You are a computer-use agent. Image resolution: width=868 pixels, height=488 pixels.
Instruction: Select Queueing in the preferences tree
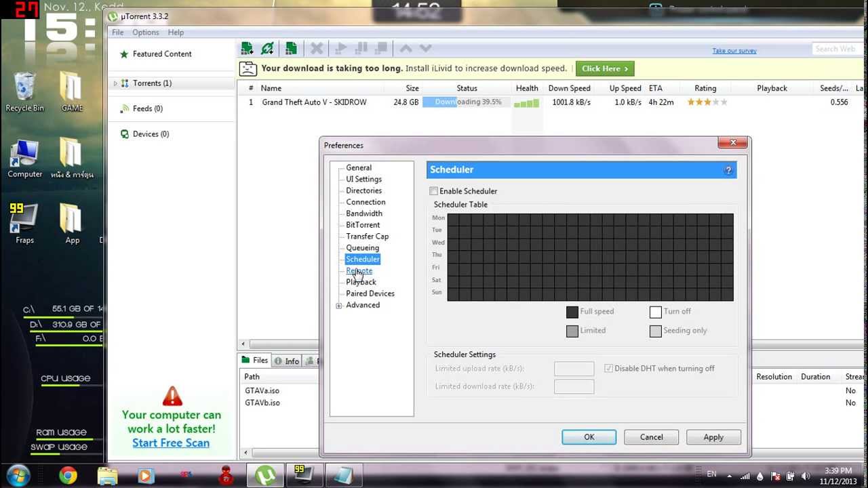pos(363,248)
